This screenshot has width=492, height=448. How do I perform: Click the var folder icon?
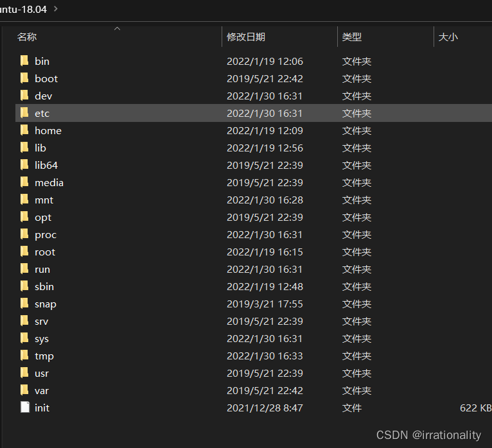tap(24, 390)
